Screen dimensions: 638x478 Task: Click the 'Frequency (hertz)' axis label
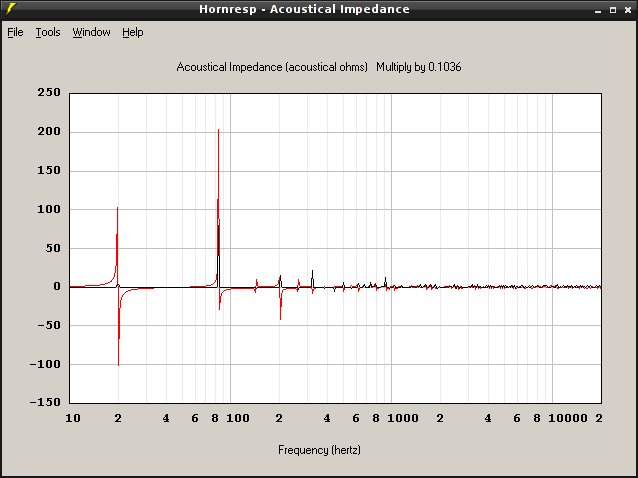(319, 450)
